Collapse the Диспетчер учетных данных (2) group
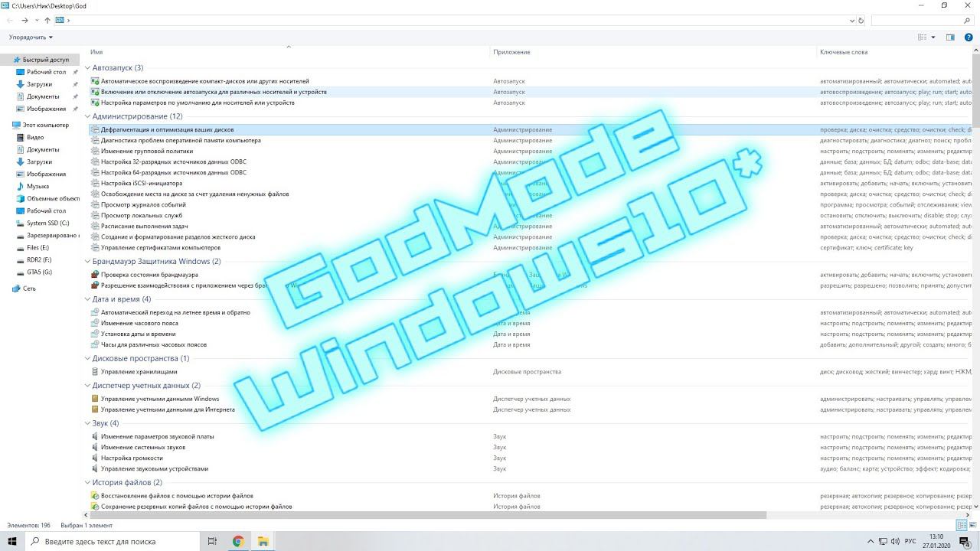The height and width of the screenshot is (551, 980). click(x=87, y=386)
